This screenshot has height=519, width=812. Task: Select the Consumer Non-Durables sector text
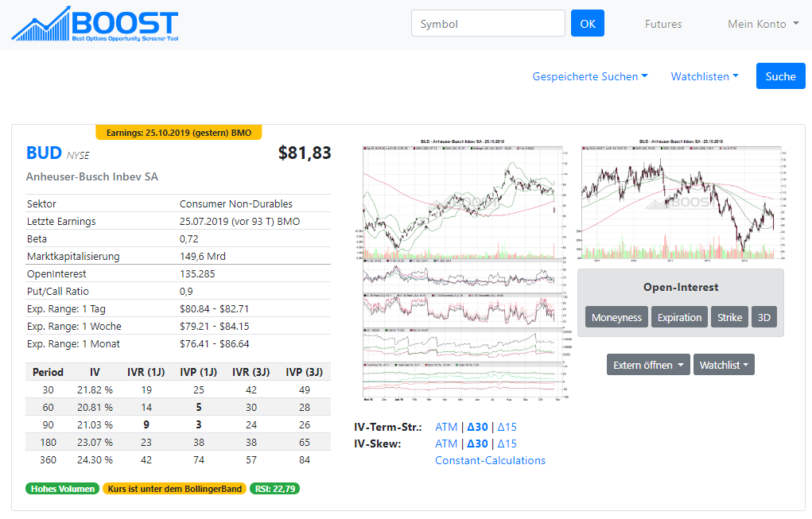point(235,203)
